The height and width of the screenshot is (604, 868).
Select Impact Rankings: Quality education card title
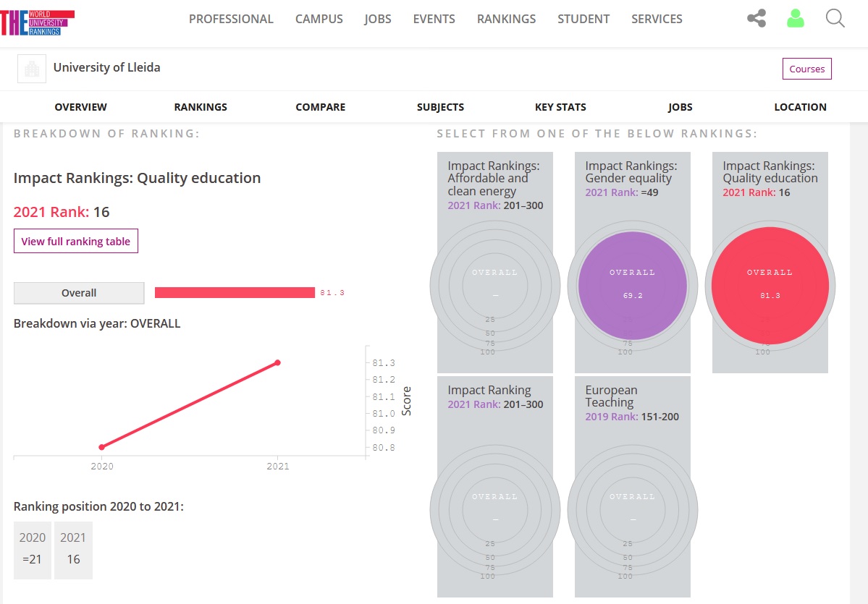click(x=770, y=172)
